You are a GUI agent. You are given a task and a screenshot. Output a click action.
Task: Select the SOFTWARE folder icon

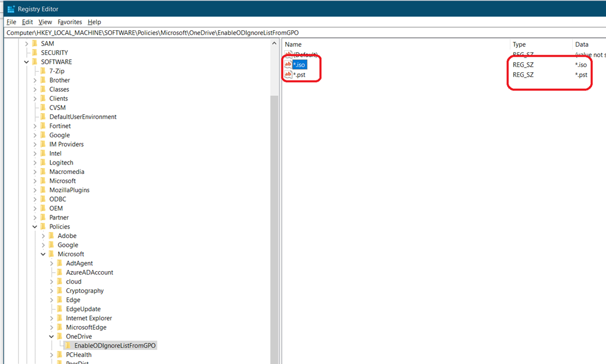point(35,62)
